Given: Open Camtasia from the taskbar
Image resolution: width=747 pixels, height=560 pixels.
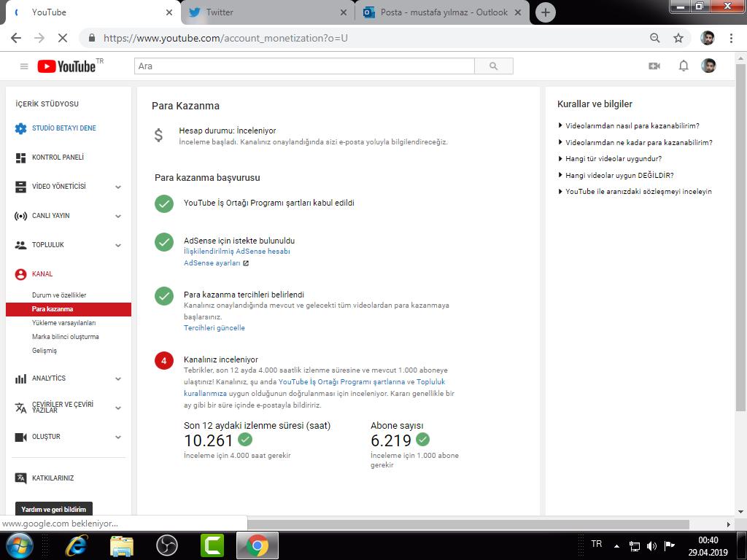Looking at the screenshot, I should click(212, 545).
